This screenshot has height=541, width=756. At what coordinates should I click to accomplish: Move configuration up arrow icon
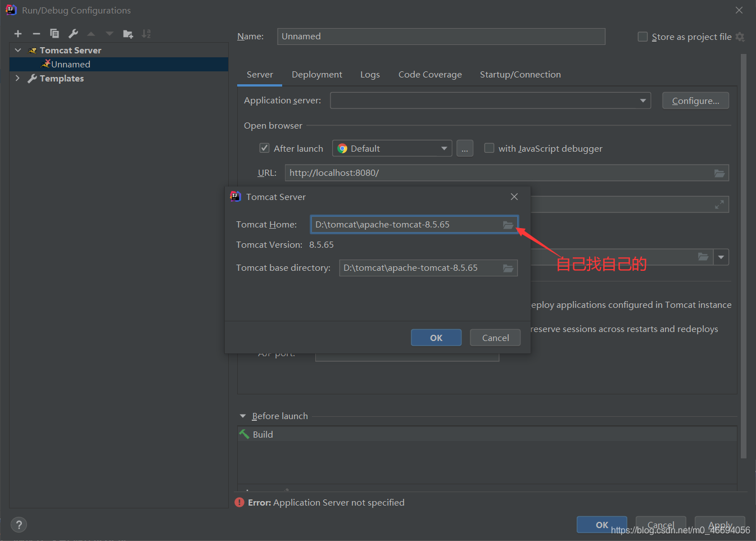[91, 34]
